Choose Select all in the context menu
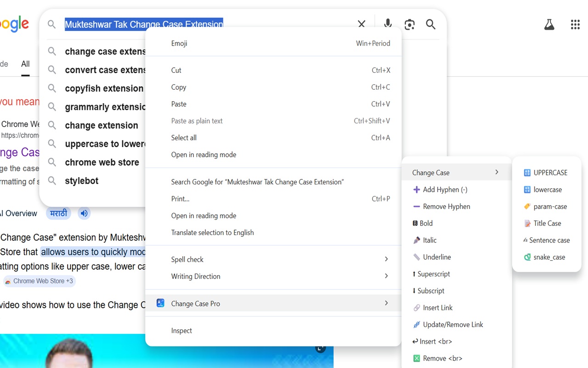 click(273, 138)
